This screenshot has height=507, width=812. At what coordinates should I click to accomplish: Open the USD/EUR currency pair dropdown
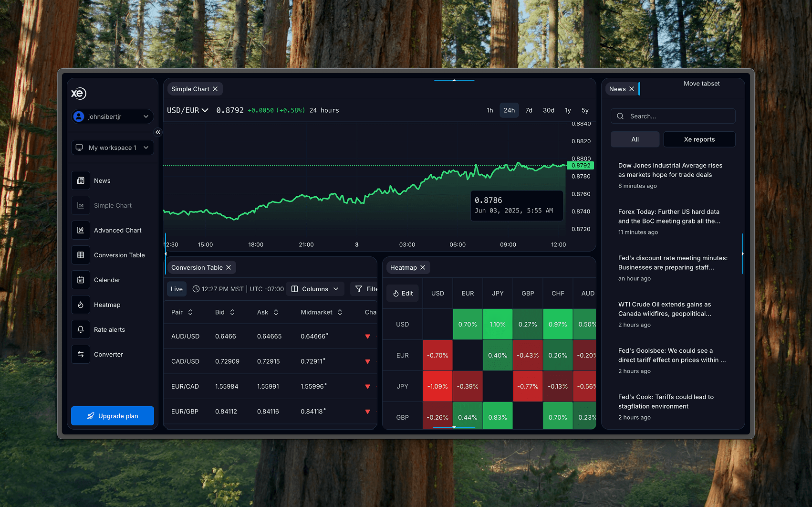coord(187,110)
